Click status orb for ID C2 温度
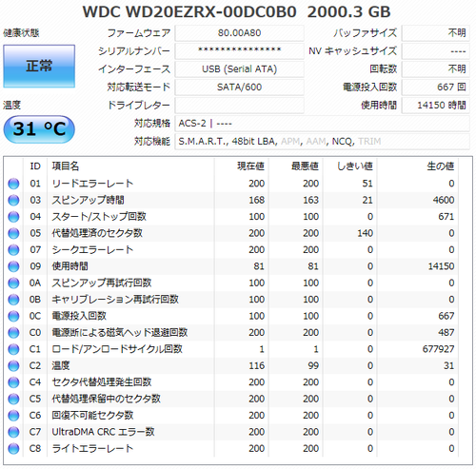476x469 pixels. pyautogui.click(x=13, y=365)
